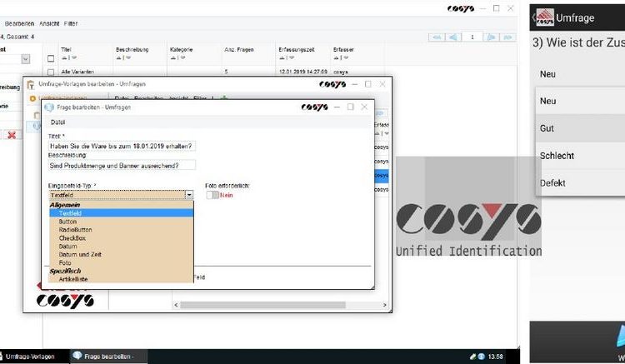Toggle the Foto erforderlich switch
The width and height of the screenshot is (625, 364).
point(212,195)
